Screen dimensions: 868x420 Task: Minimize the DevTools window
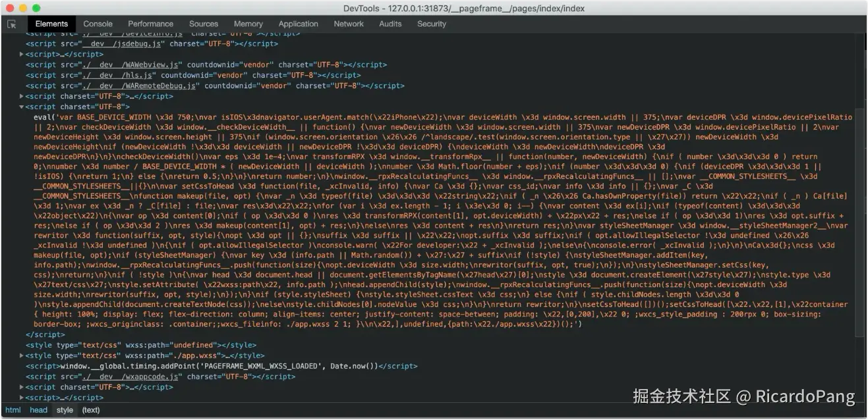pos(22,8)
